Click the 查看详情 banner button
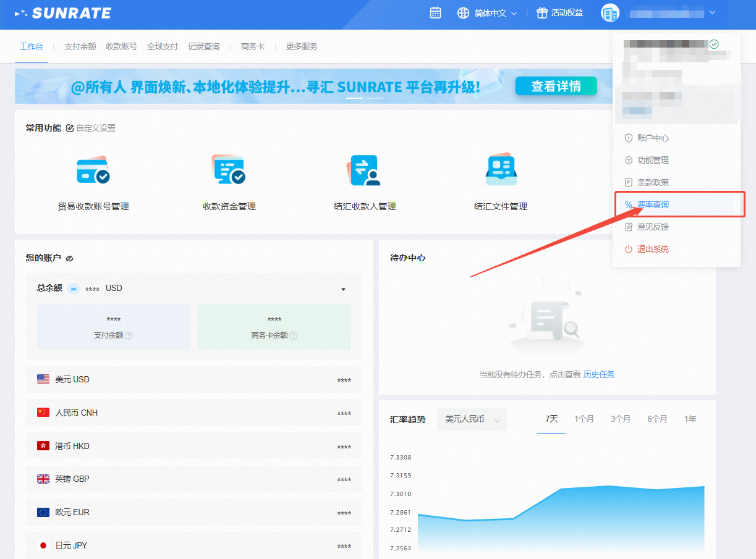 tap(556, 86)
